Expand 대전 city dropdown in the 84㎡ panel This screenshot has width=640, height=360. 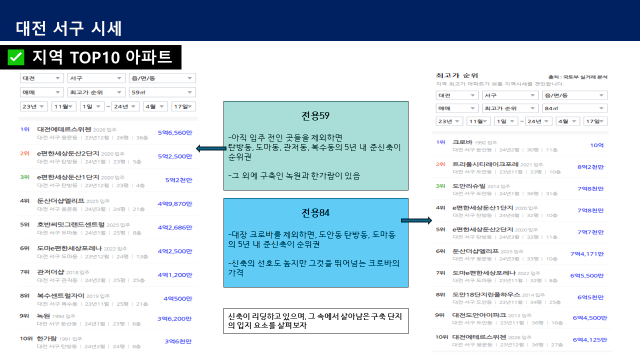457,95
